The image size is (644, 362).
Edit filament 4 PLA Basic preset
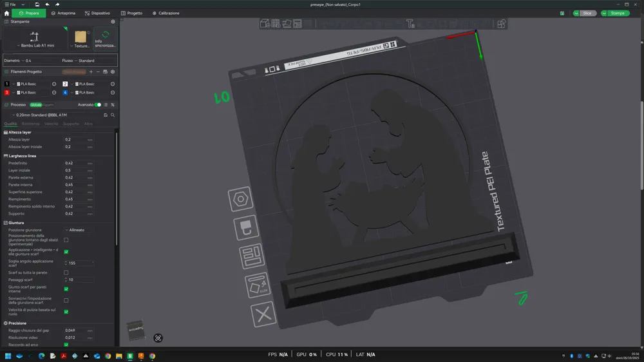tap(113, 93)
